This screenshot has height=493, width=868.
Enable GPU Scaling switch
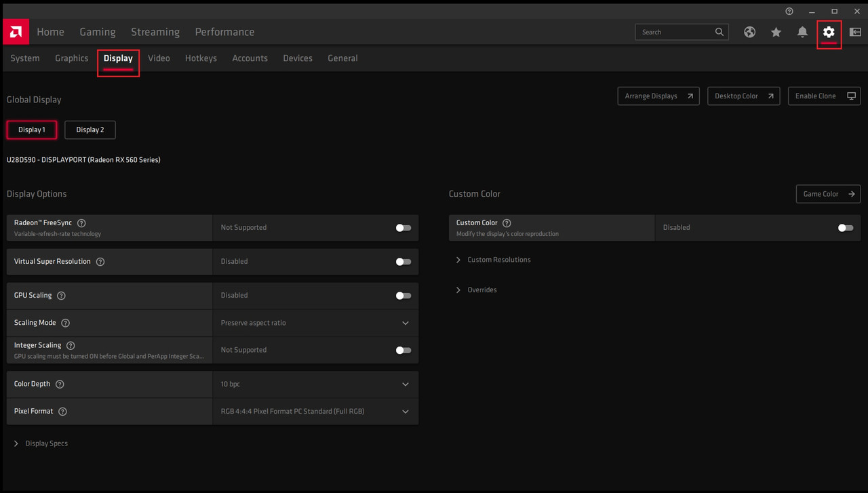403,296
